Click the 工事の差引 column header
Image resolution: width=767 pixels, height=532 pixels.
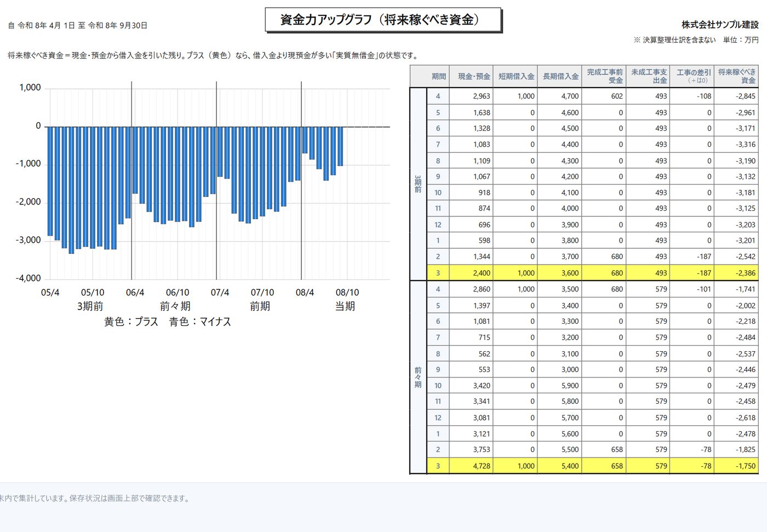tap(692, 76)
